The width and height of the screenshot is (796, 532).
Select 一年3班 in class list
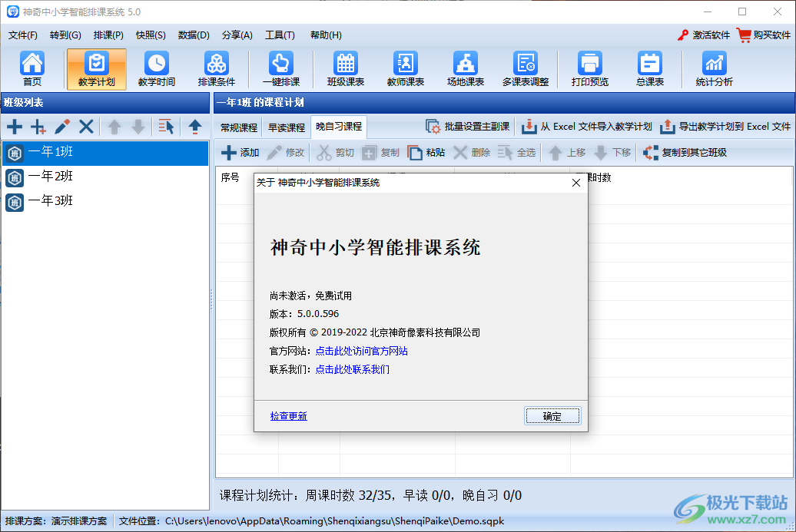click(x=105, y=201)
